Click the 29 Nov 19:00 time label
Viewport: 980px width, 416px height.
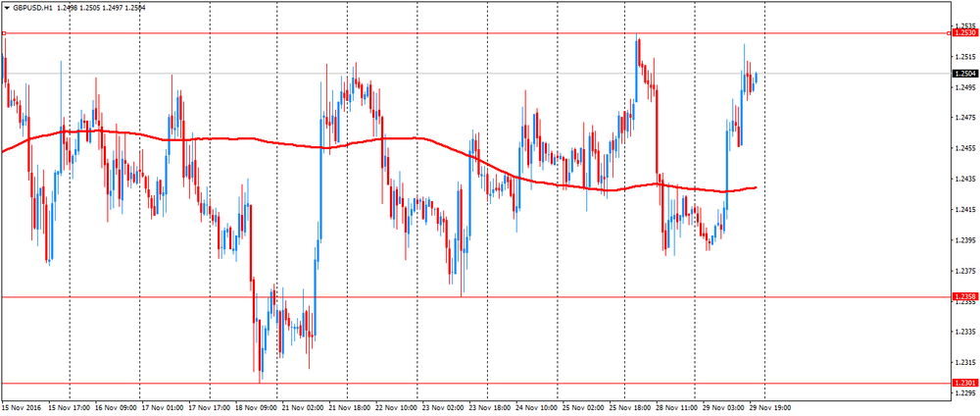(x=770, y=407)
